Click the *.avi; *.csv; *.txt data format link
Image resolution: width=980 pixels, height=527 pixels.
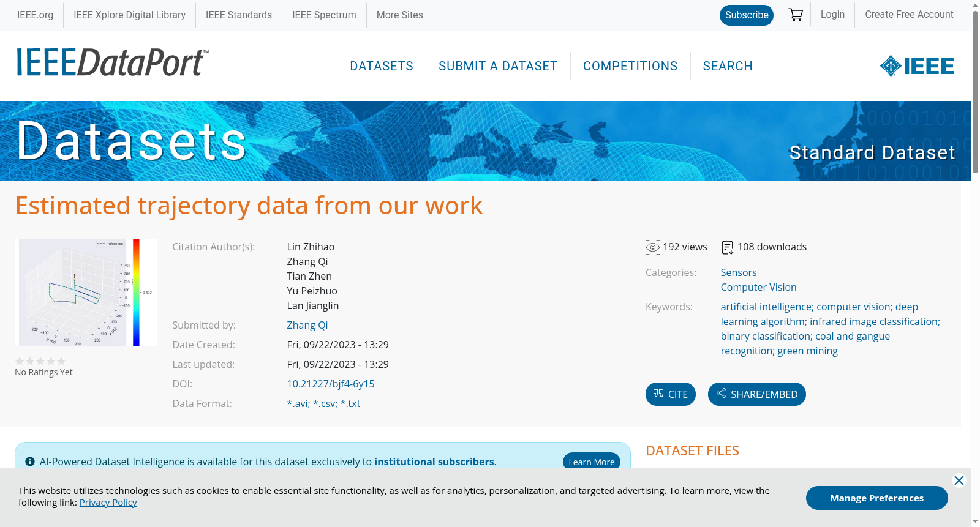[x=323, y=403]
